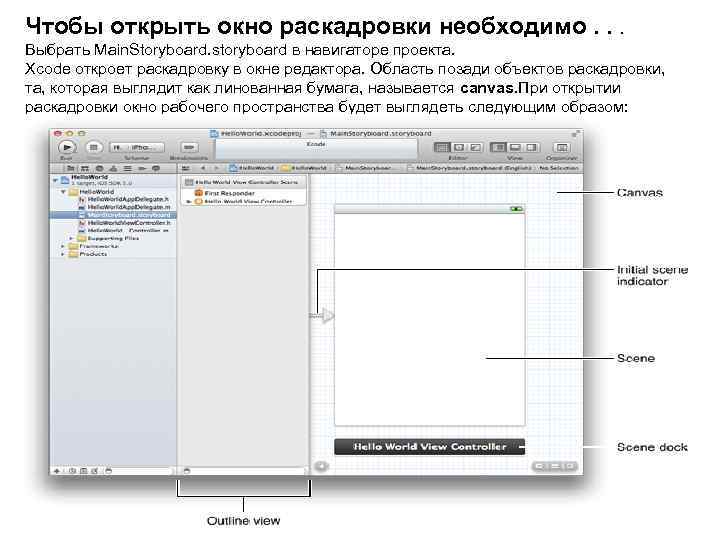Toggle the utilities pane view button
720x540 pixels.
coord(531,147)
